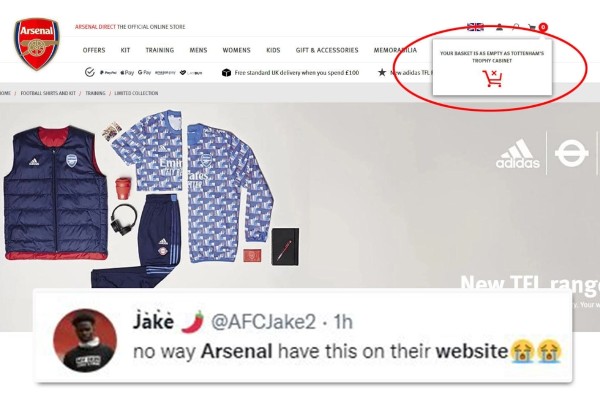The height and width of the screenshot is (395, 600).
Task: Open the @AFCJake2 profile avatar
Action: 85,340
